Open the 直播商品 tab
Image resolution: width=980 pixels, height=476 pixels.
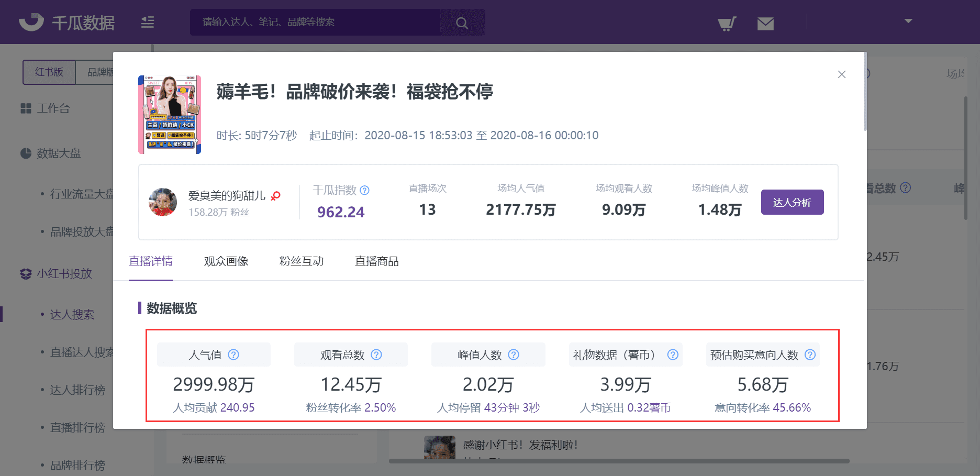click(377, 261)
